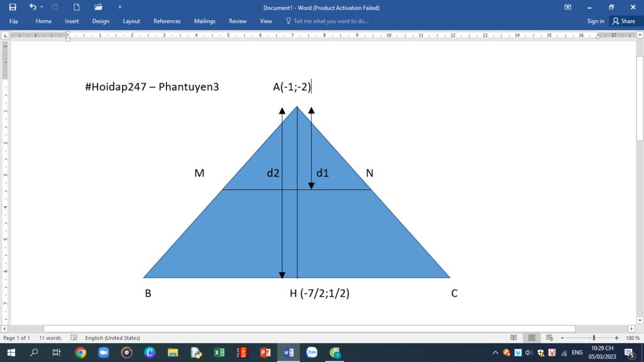Open the Windows Start menu
Image resolution: width=644 pixels, height=362 pixels.
click(11, 353)
